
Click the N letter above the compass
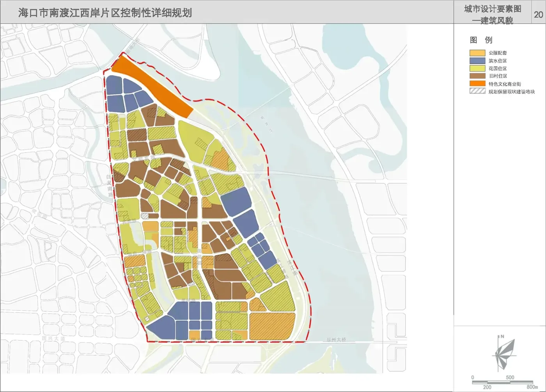pyautogui.click(x=502, y=336)
